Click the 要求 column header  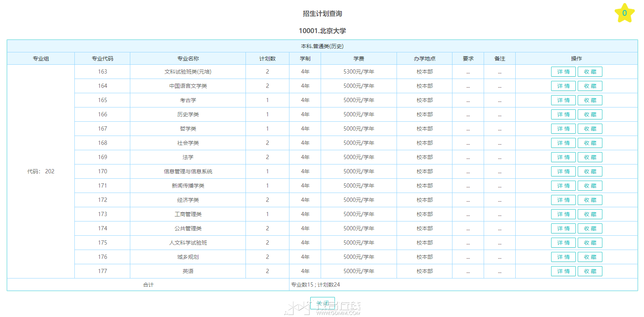(x=468, y=59)
